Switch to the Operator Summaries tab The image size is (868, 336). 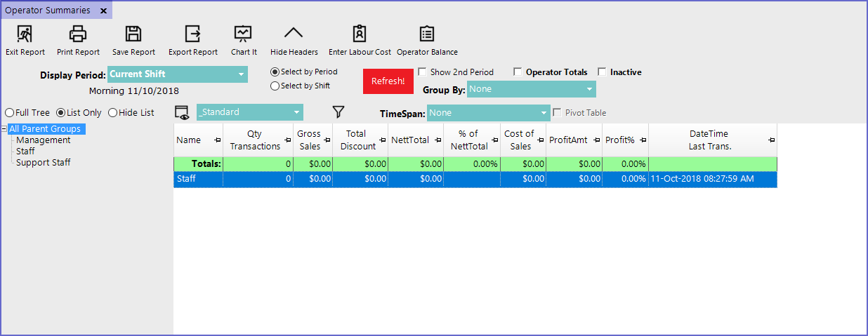(48, 11)
